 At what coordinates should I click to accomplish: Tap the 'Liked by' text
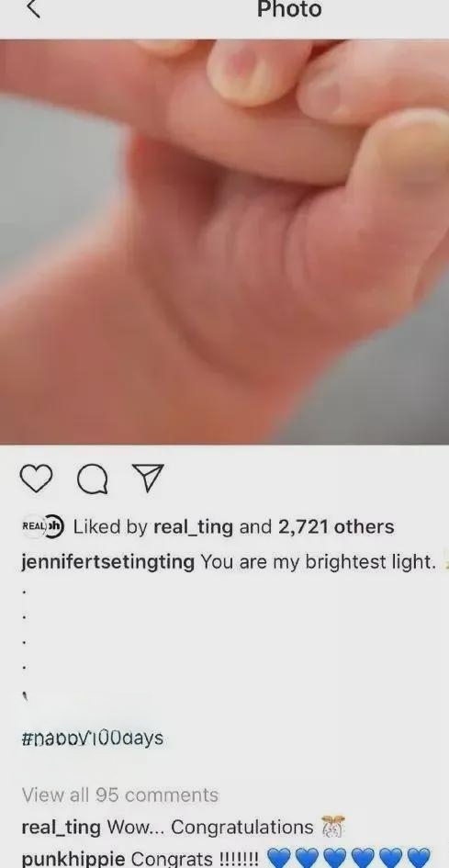coord(110,527)
